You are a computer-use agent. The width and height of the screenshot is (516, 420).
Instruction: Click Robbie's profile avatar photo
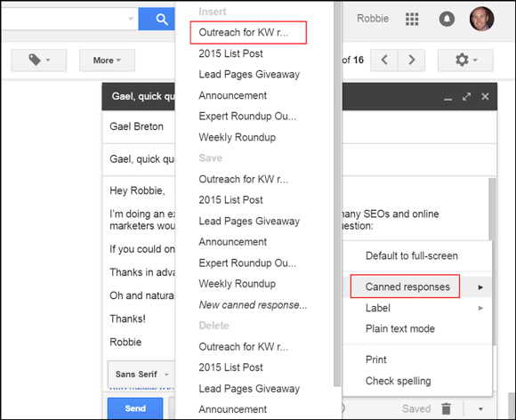click(481, 19)
